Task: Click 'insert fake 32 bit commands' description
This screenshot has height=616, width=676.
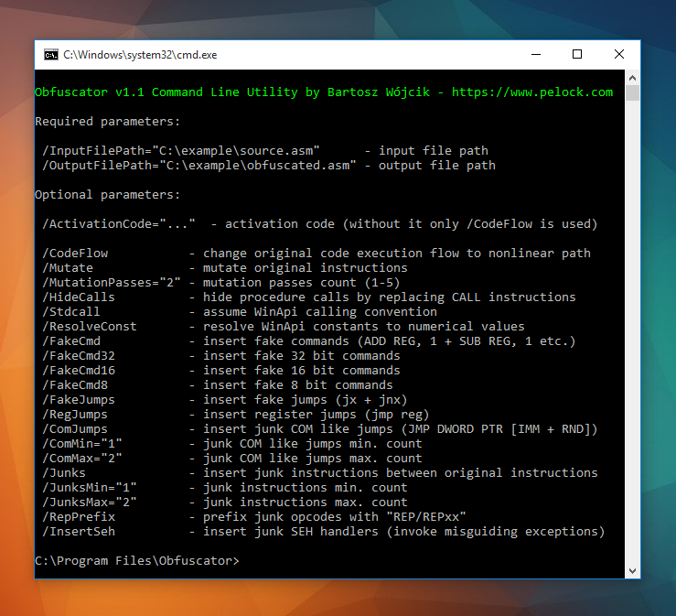Action: pos(302,356)
